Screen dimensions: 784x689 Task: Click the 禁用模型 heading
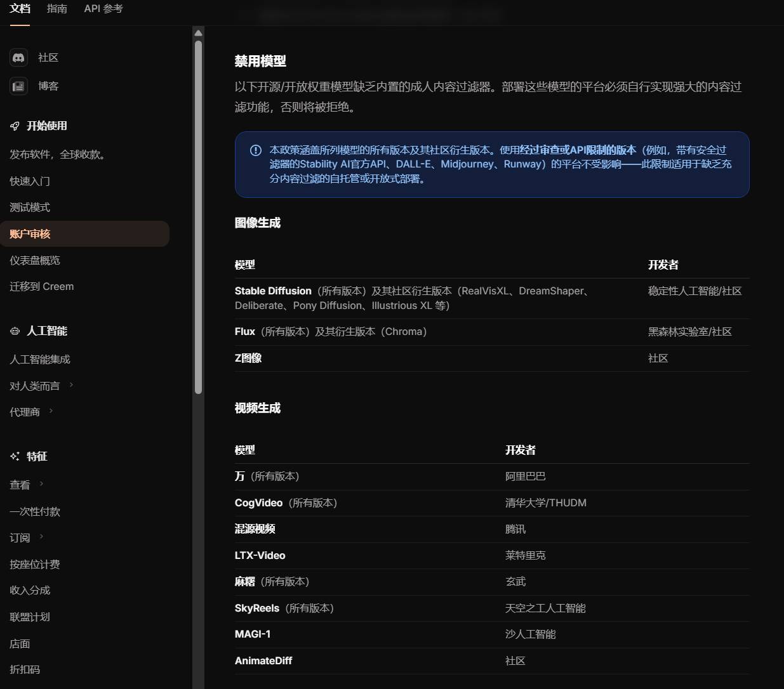(x=260, y=61)
